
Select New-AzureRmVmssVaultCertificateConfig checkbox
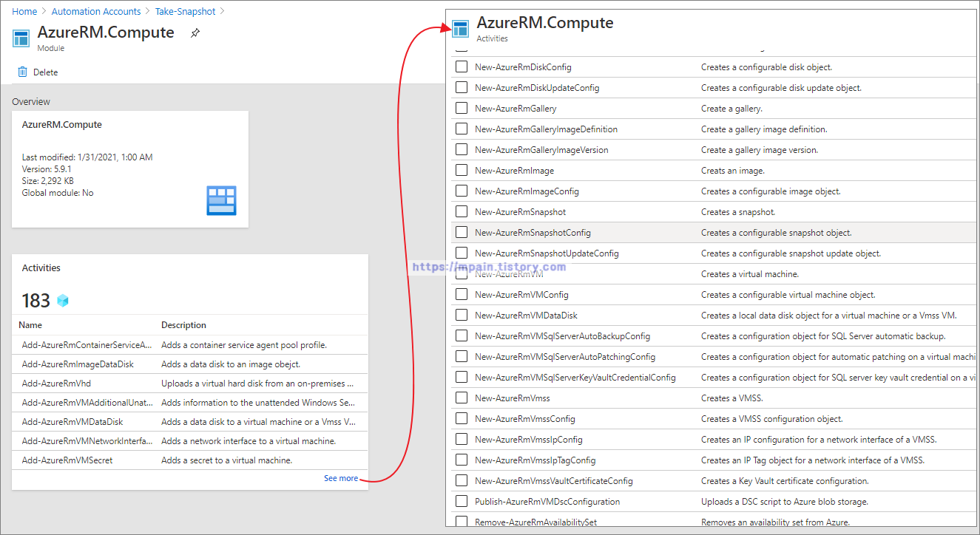[x=462, y=480]
